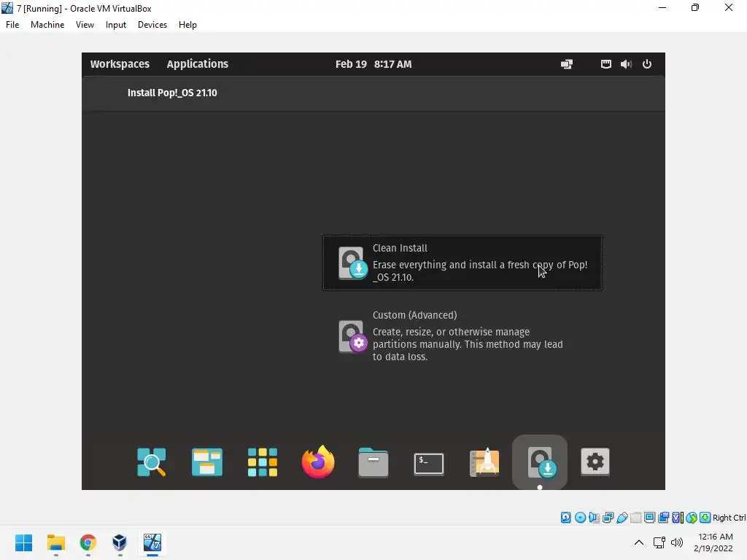Open Pop!_Shop rocket icon in dock
The width and height of the screenshot is (747, 560).
click(484, 462)
